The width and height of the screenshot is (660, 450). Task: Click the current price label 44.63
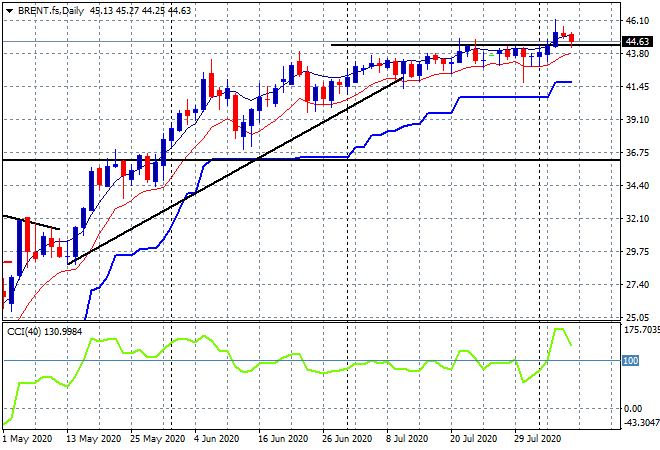point(637,42)
